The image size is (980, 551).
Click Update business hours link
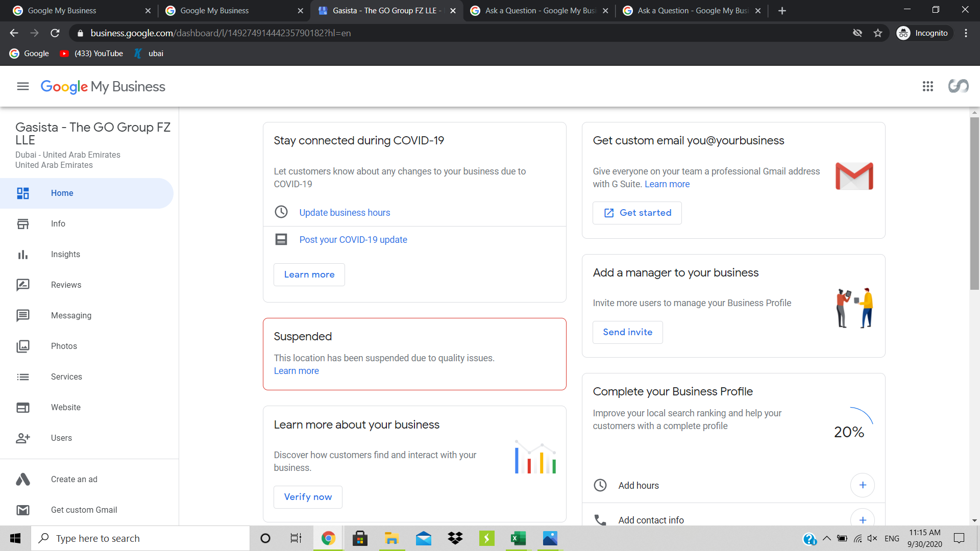345,213
